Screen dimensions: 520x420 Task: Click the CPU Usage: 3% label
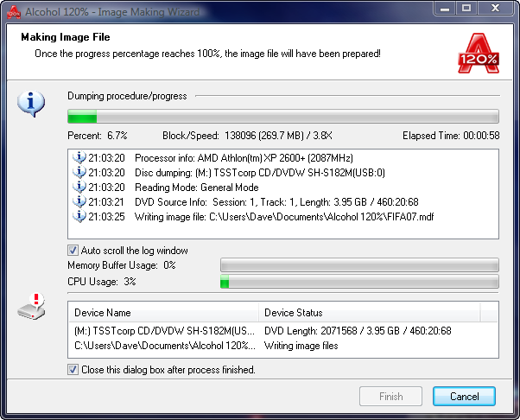tap(102, 282)
